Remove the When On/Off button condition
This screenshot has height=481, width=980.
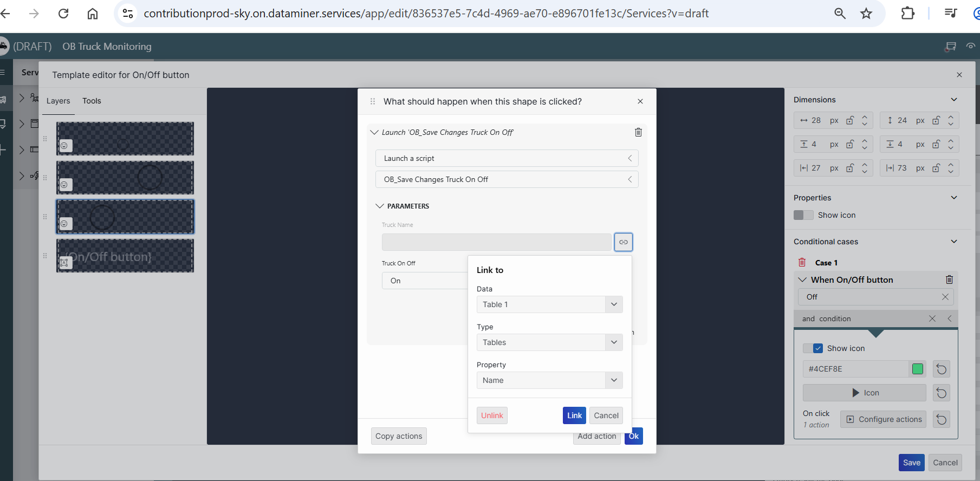pos(949,280)
